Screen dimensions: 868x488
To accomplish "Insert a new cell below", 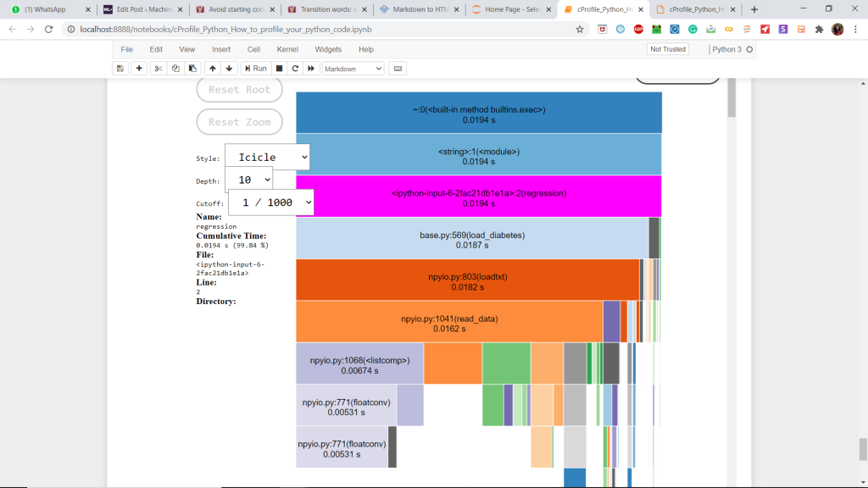I will [x=139, y=68].
